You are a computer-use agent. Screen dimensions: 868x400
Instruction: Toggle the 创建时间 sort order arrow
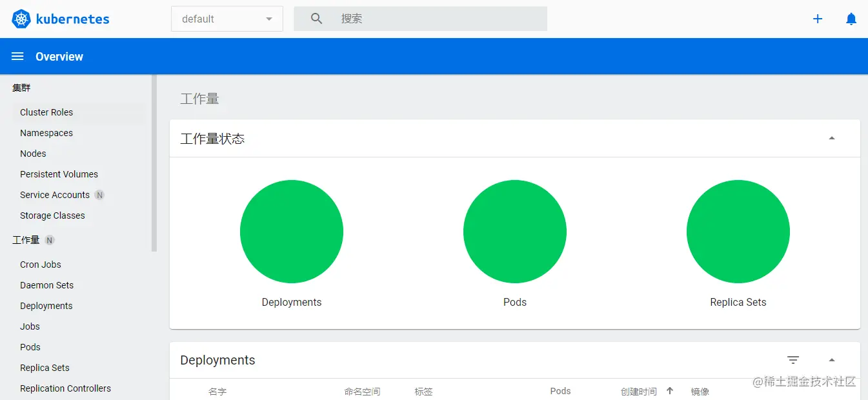(x=670, y=391)
